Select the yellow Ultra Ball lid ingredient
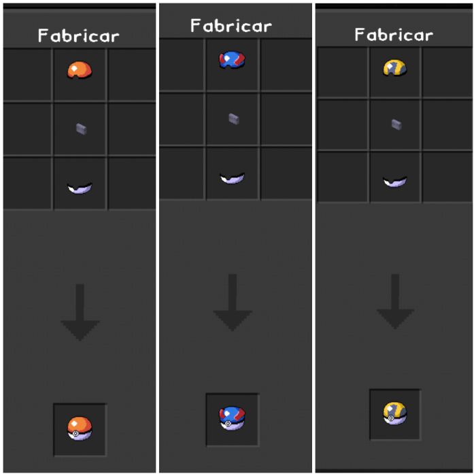476x476 pixels. click(395, 68)
